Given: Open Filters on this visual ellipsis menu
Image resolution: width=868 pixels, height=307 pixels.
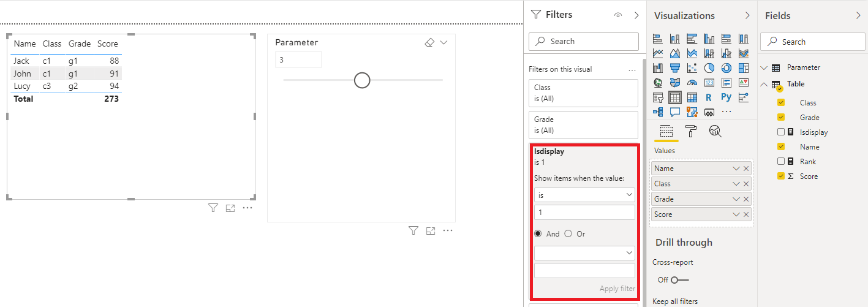Looking at the screenshot, I should (632, 70).
